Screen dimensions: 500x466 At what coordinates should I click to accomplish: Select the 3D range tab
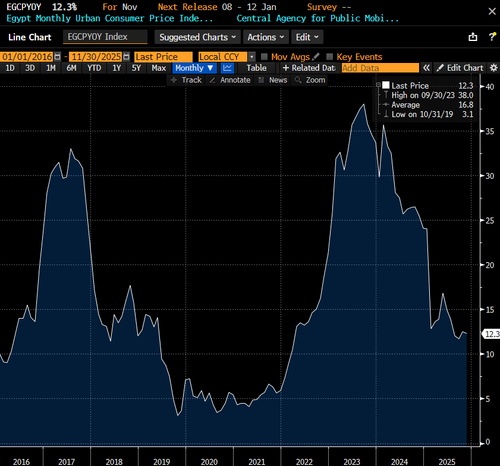pos(30,68)
